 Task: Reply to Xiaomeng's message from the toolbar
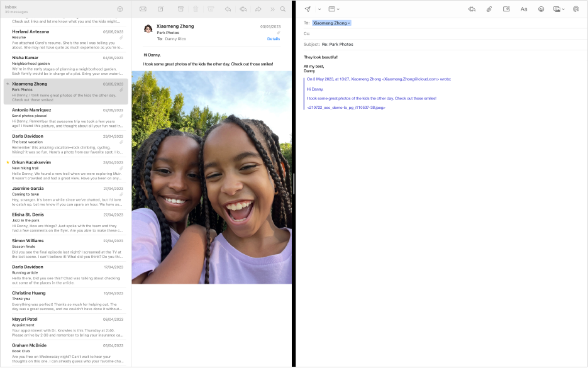pyautogui.click(x=228, y=8)
